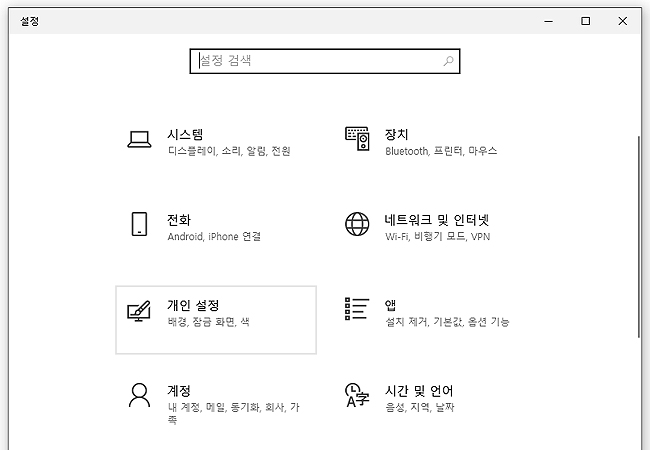Open the 시스템 settings heading

pyautogui.click(x=185, y=134)
